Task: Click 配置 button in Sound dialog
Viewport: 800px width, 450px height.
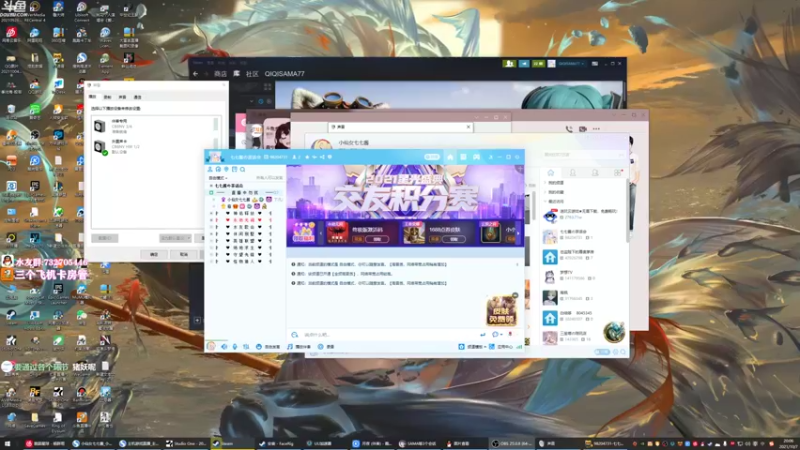Action: pyautogui.click(x=105, y=238)
